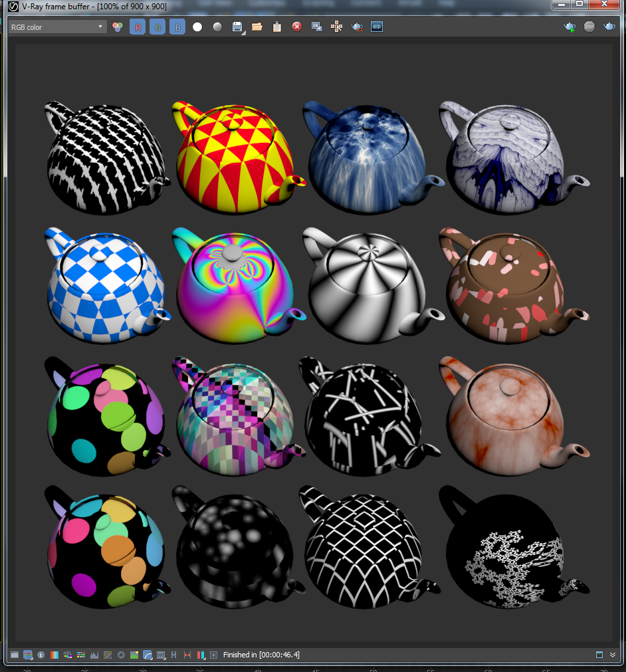Toggle the blue channel button
The image size is (626, 672).
177,27
